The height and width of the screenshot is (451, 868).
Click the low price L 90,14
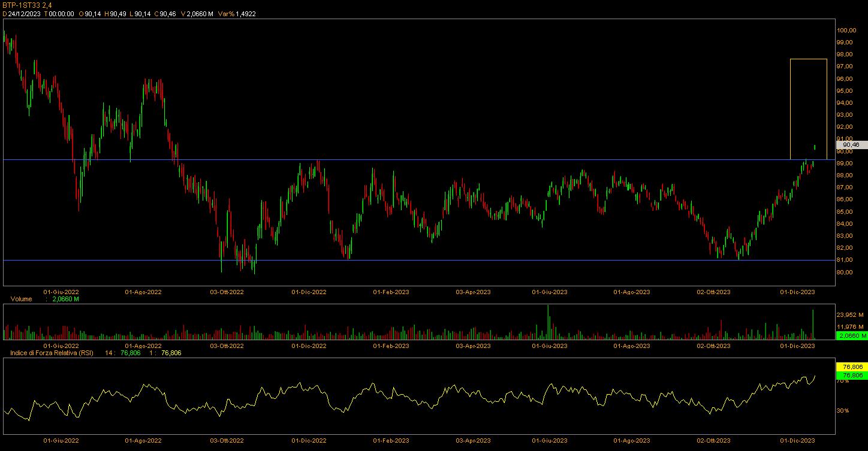(x=140, y=13)
